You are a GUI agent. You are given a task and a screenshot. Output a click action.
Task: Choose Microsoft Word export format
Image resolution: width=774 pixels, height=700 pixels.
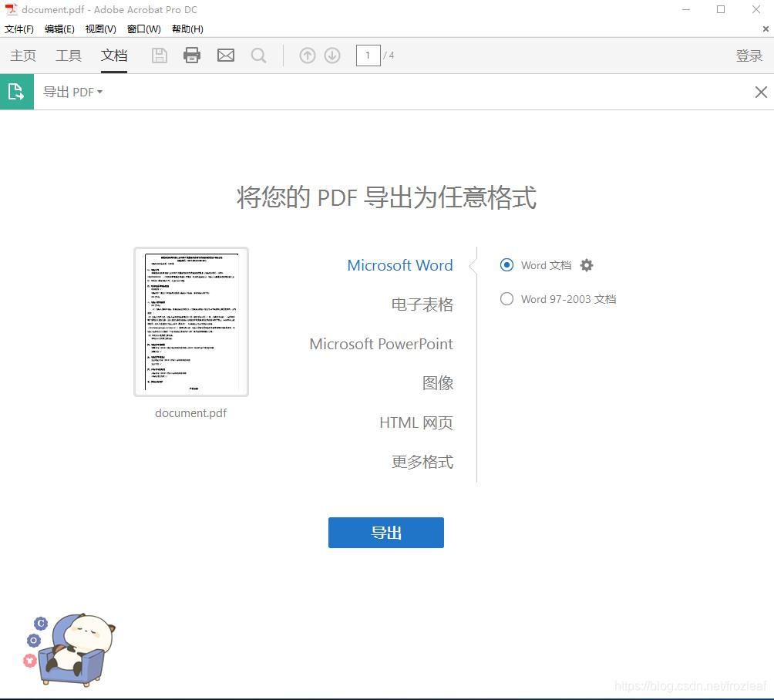400,265
